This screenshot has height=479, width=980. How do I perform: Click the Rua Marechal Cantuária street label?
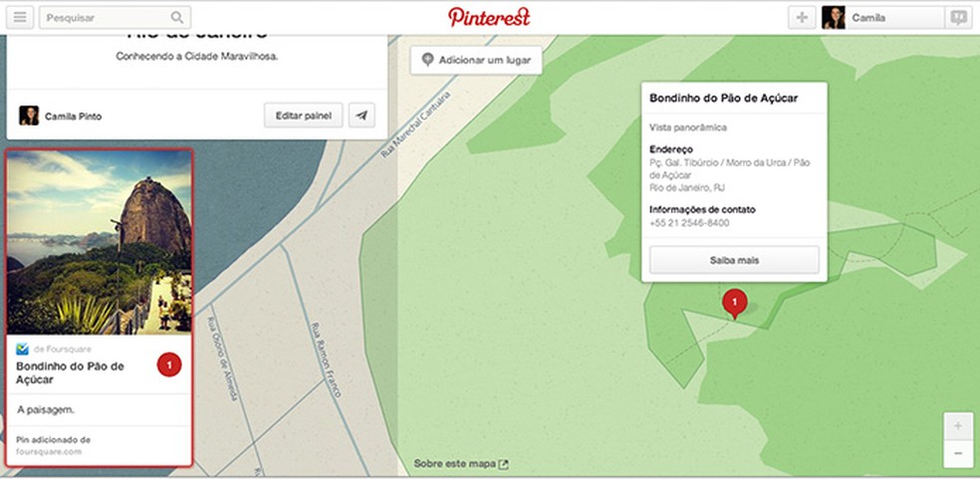(415, 125)
